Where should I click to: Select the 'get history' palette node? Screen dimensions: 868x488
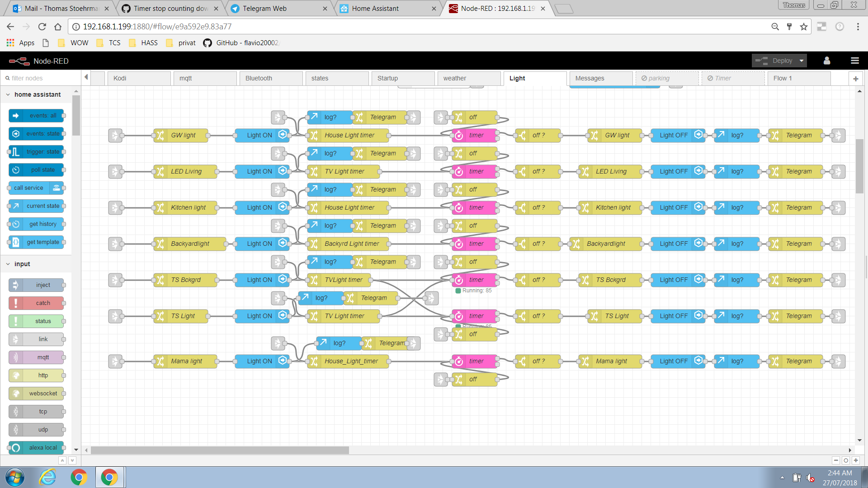coord(36,224)
